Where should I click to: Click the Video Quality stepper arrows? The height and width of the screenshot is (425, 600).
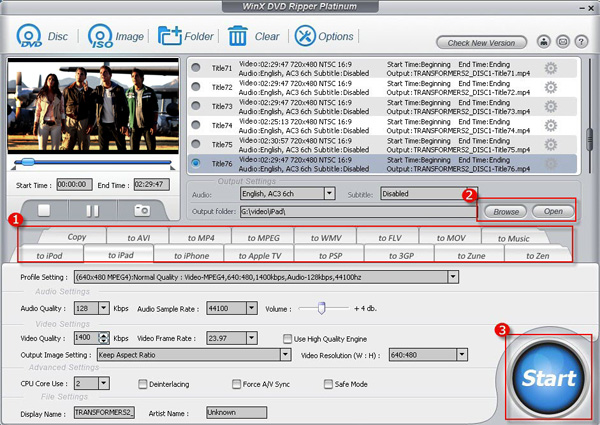[x=103, y=338]
